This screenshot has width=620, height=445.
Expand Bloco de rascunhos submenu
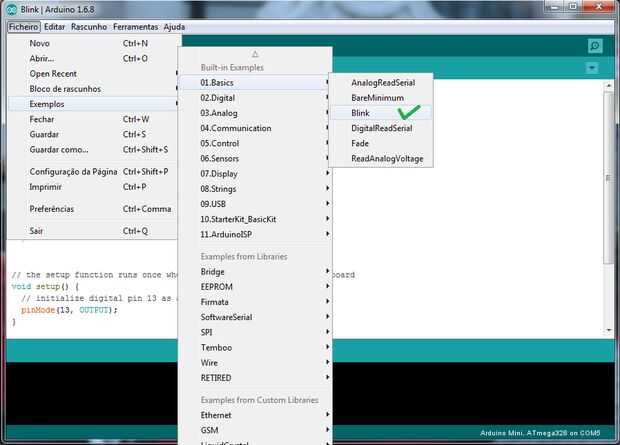pos(94,89)
